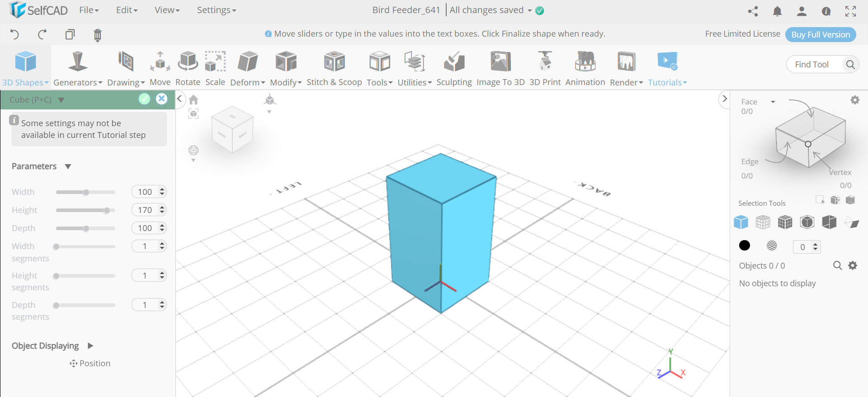The height and width of the screenshot is (397, 868).
Task: Collapse the Parameters section
Action: [68, 166]
